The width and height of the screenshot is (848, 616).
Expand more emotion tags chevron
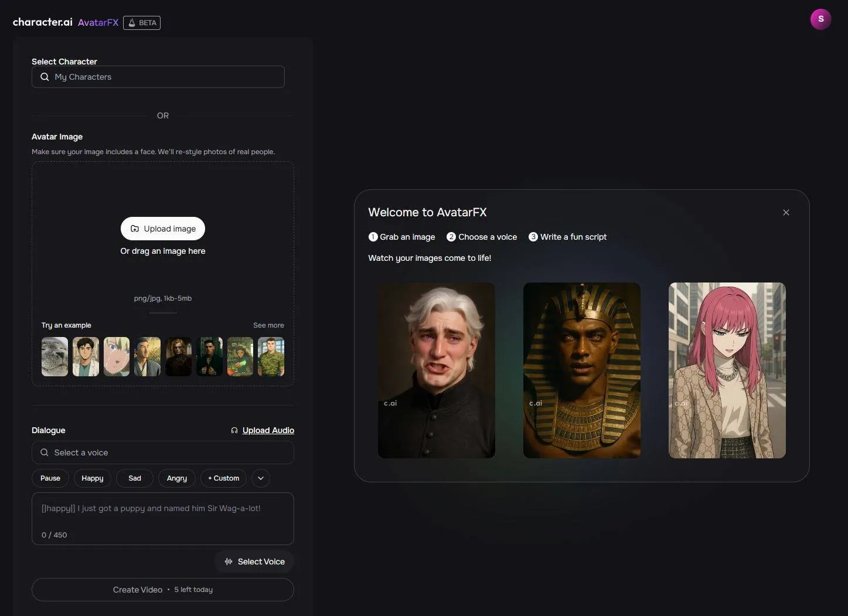(261, 478)
